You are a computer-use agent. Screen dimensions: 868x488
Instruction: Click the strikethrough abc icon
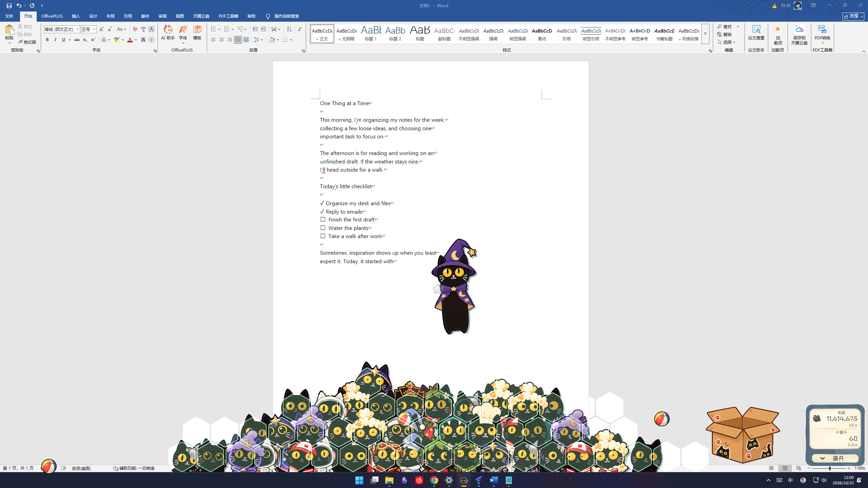[x=77, y=40]
